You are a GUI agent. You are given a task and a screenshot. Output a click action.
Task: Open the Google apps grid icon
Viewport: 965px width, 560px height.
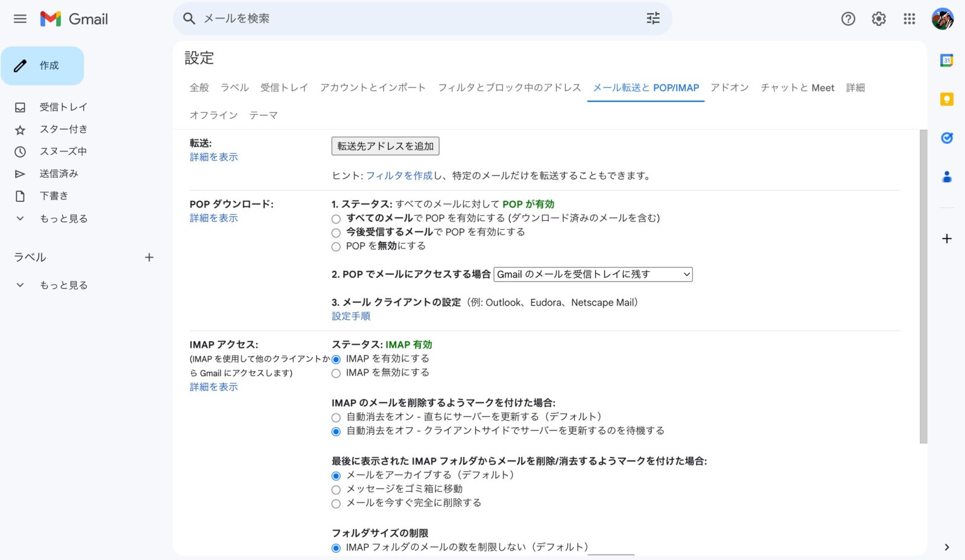pos(910,19)
